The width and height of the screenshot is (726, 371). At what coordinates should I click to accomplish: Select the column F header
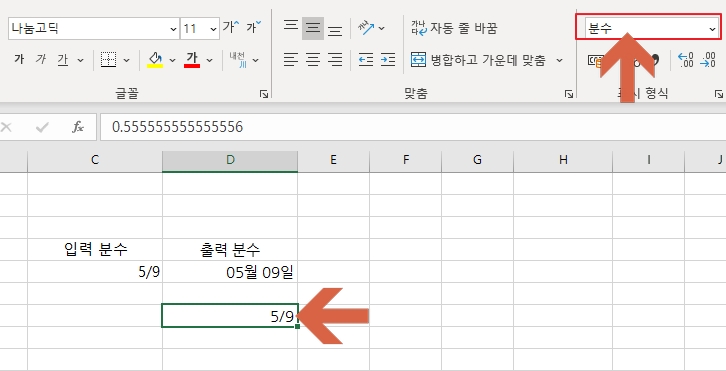coord(406,160)
